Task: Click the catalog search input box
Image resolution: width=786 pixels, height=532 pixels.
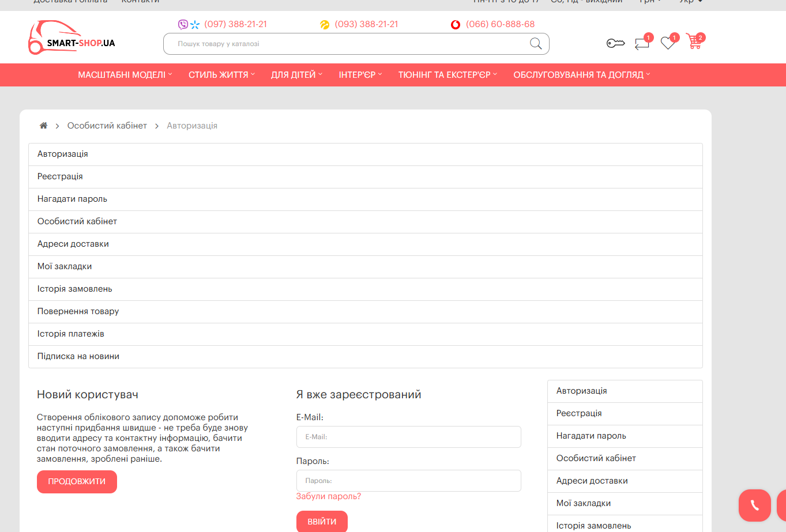Action: tap(346, 44)
